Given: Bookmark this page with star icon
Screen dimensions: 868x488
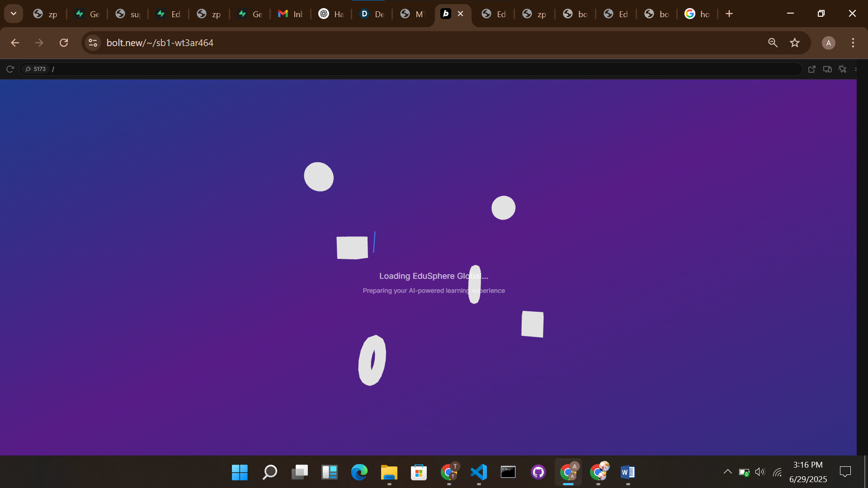Looking at the screenshot, I should click(x=795, y=43).
